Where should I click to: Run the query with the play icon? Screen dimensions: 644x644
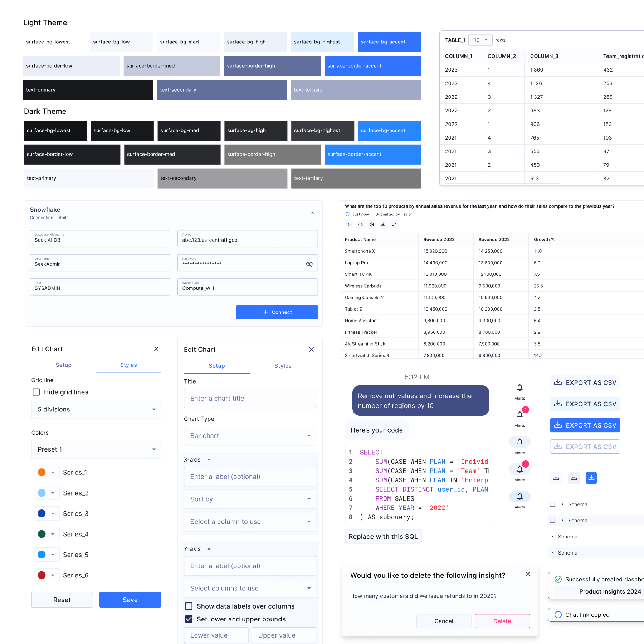pos(349,225)
